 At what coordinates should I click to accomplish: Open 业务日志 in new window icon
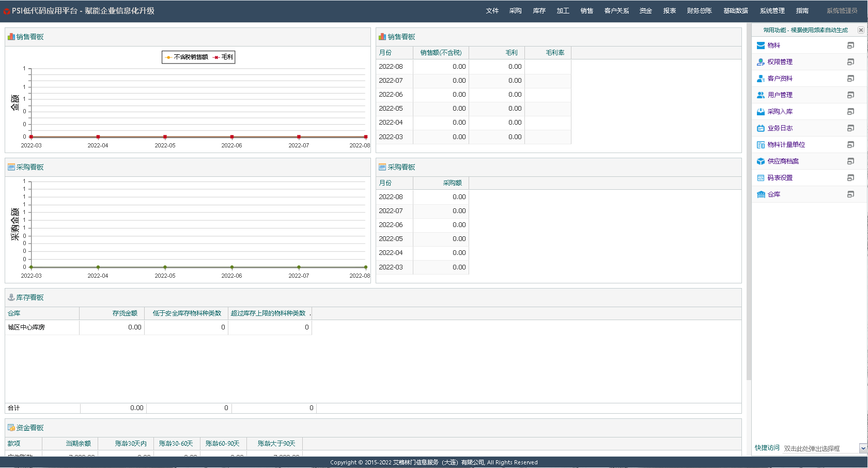[x=850, y=128]
